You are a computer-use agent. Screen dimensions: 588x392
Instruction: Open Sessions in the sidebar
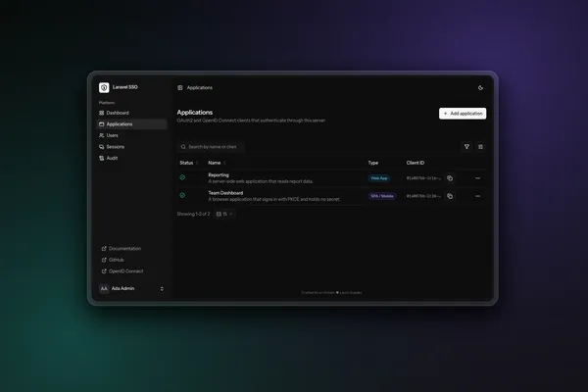pos(131,147)
